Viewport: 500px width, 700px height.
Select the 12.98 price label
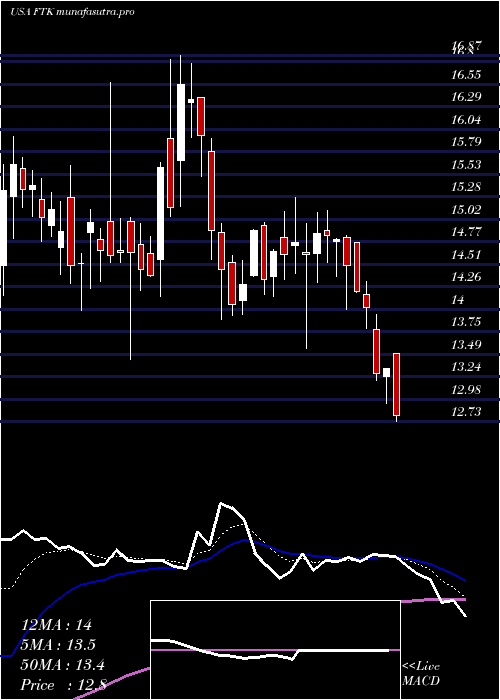click(x=466, y=390)
